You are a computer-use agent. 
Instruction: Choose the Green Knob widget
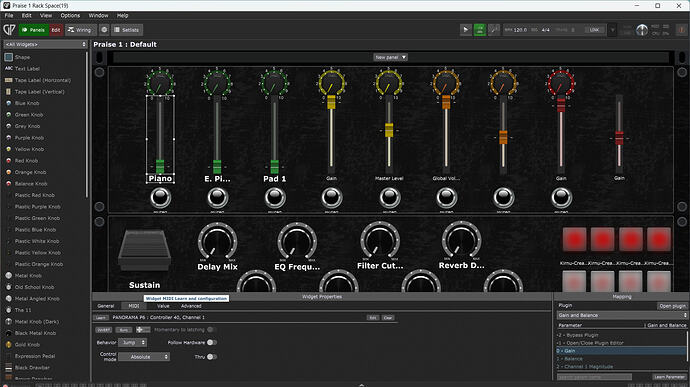click(24, 114)
